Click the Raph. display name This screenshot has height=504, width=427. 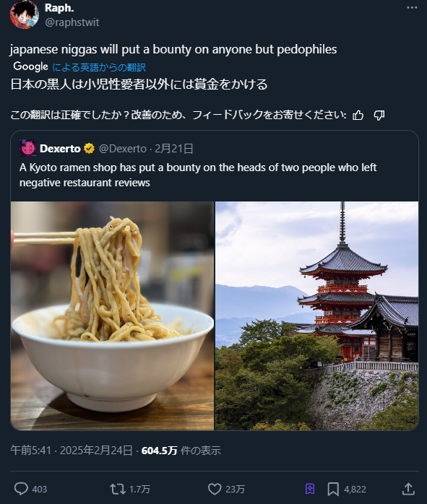59,8
